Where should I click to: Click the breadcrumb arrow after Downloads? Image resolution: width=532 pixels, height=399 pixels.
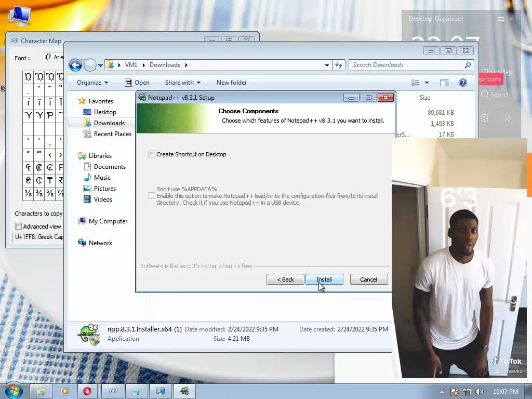pyautogui.click(x=187, y=65)
